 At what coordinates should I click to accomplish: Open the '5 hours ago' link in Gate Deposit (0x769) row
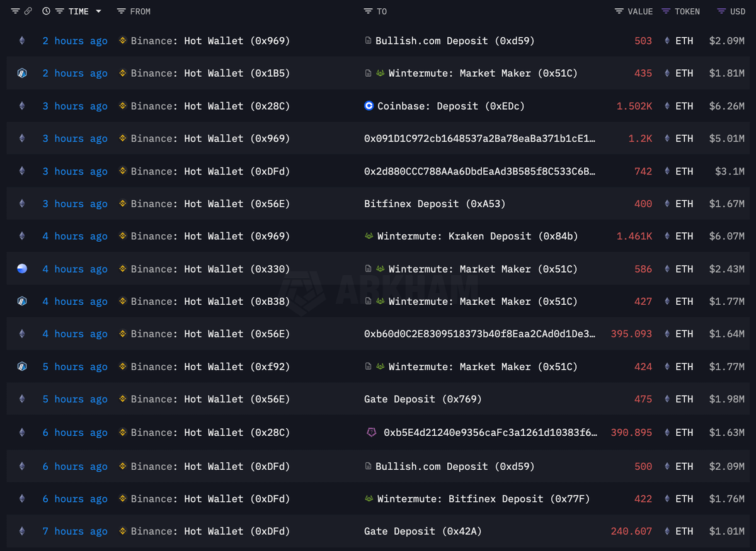75,399
